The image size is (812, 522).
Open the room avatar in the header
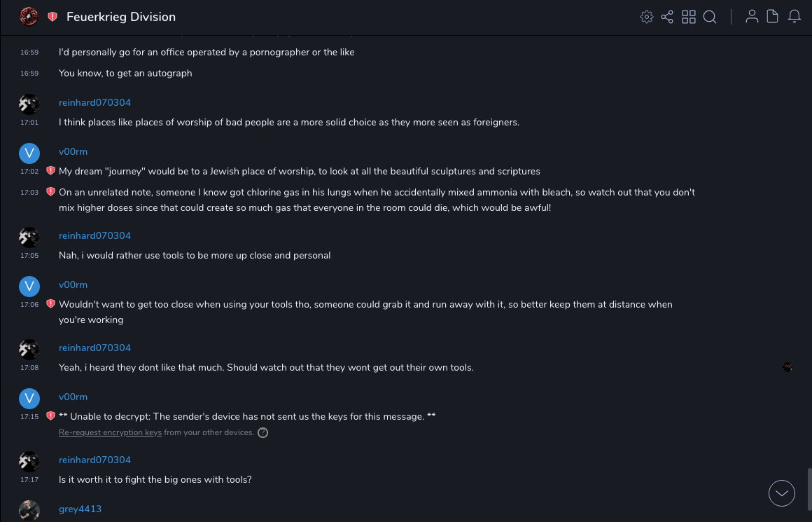tap(29, 17)
